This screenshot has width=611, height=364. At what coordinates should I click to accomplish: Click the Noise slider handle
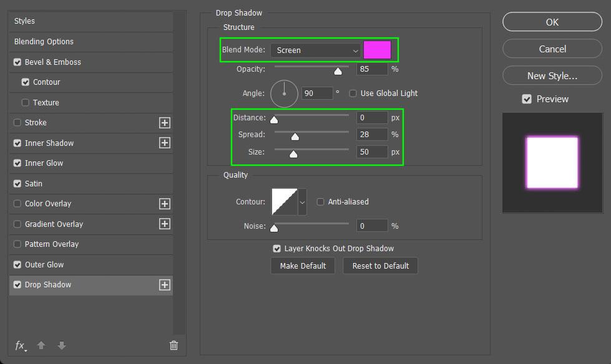[x=275, y=228]
